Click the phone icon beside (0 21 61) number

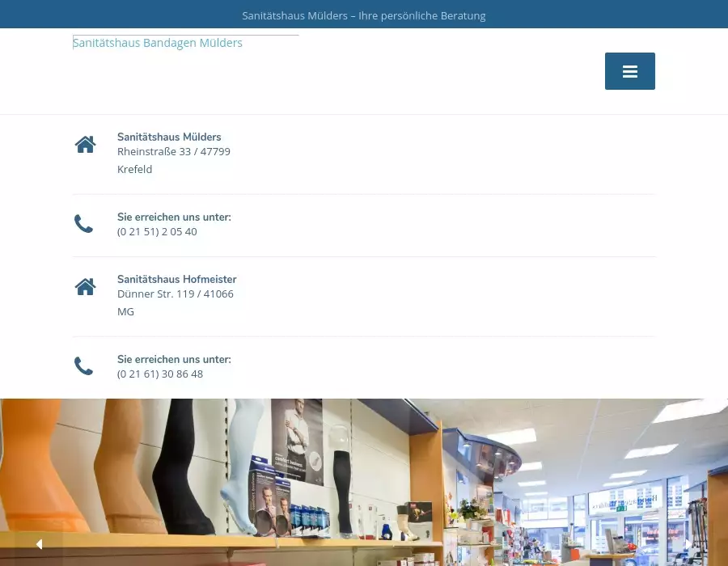[x=84, y=366]
